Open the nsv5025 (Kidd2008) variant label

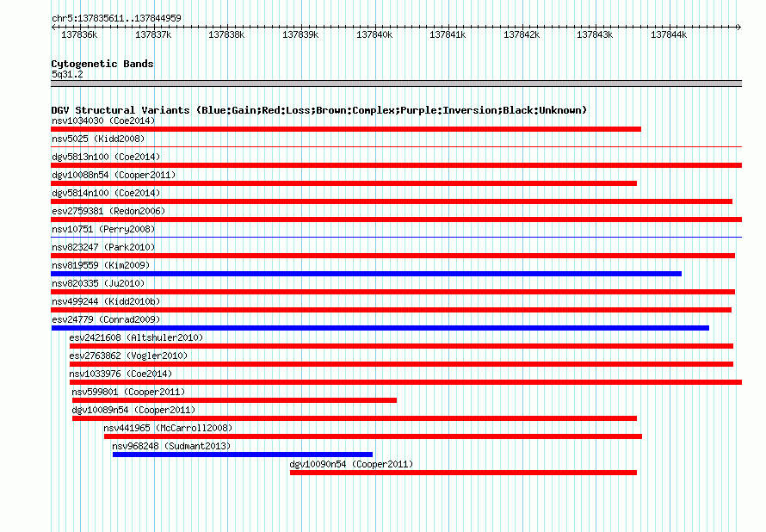point(98,139)
